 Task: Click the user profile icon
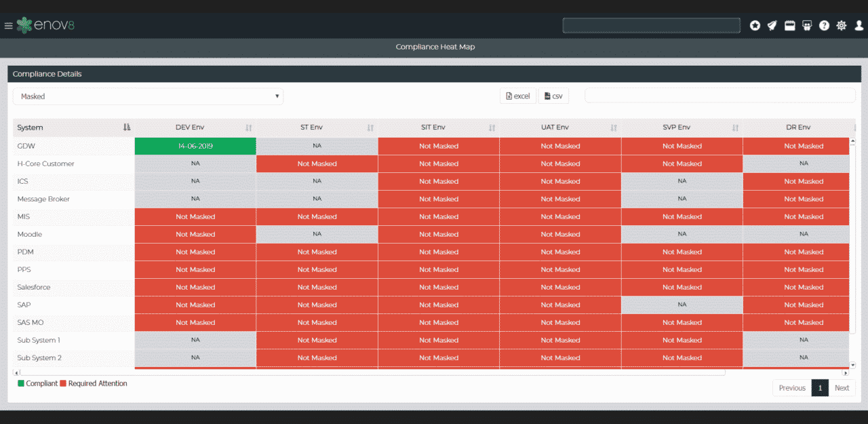pyautogui.click(x=859, y=26)
